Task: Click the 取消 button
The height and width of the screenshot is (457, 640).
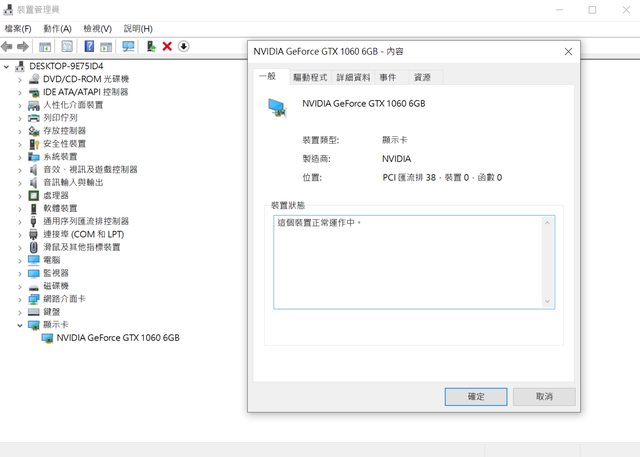Action: (x=544, y=397)
